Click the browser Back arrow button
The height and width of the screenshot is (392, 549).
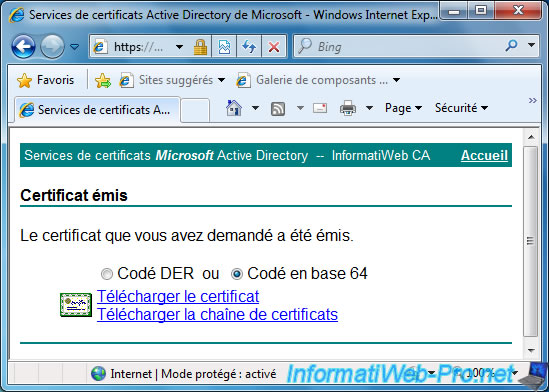click(23, 46)
